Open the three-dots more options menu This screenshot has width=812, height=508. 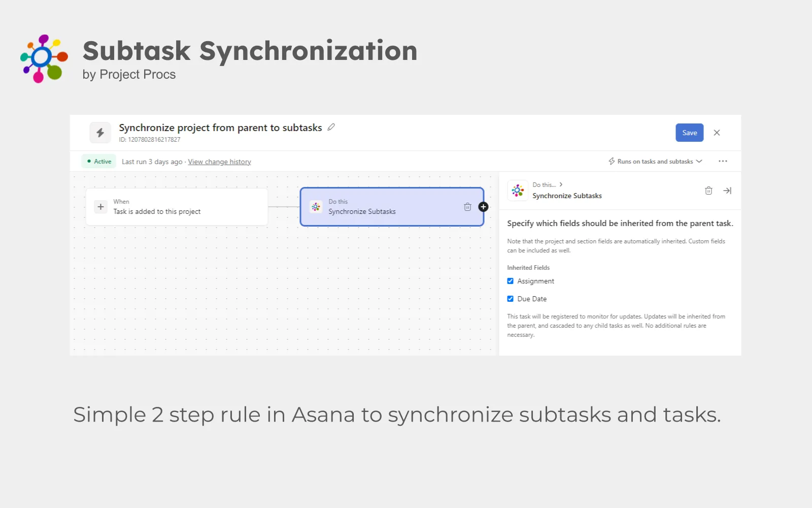point(723,161)
